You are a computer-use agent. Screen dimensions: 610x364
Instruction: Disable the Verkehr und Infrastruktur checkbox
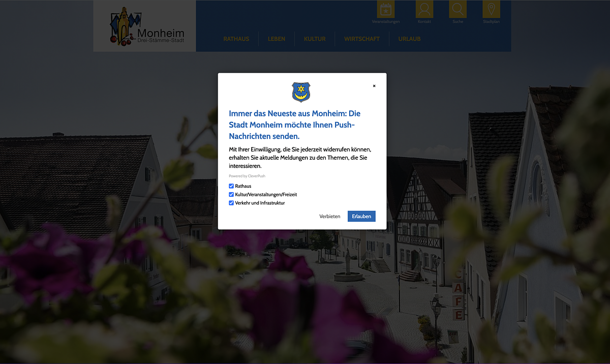click(x=231, y=203)
